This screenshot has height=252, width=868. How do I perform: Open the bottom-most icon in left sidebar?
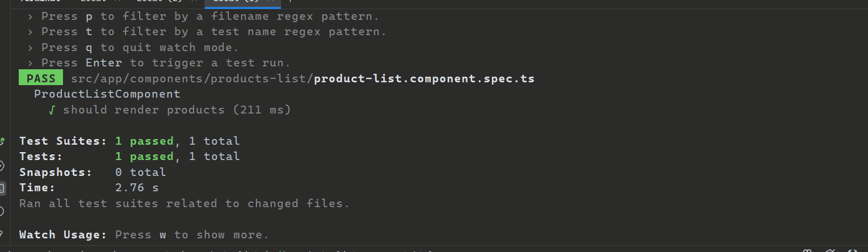2,234
